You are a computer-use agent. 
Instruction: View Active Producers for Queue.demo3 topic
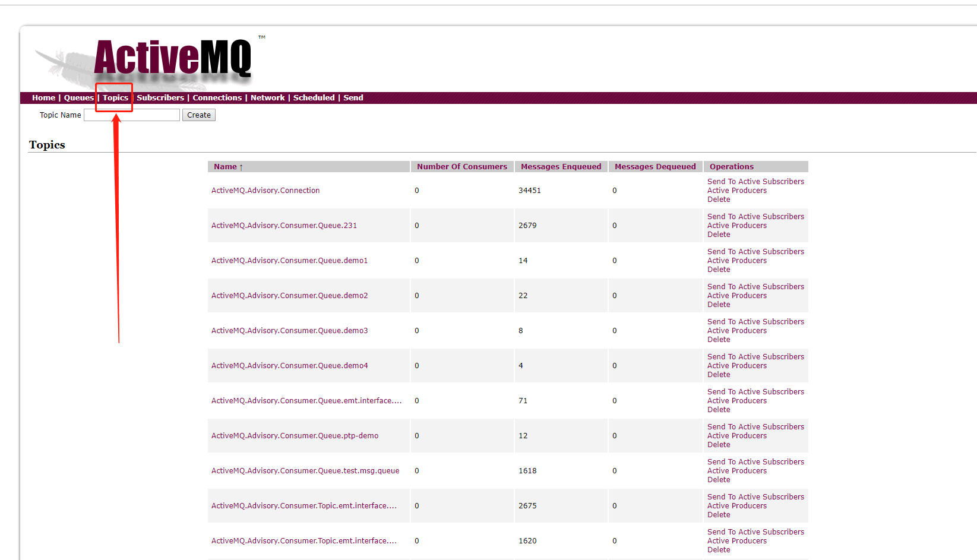736,330
